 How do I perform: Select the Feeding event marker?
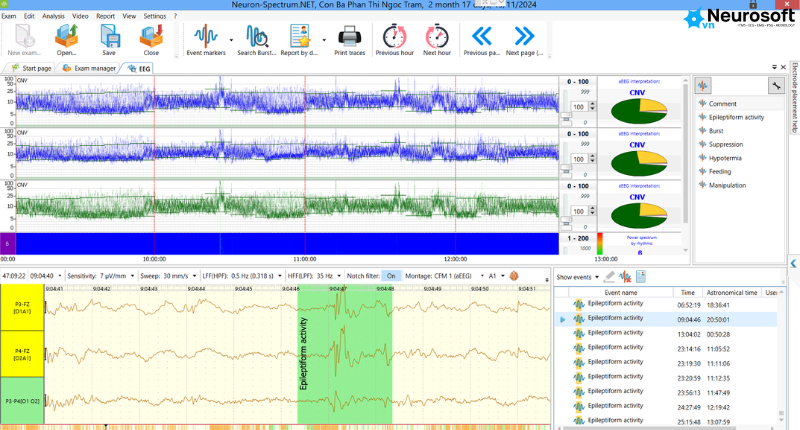(719, 172)
